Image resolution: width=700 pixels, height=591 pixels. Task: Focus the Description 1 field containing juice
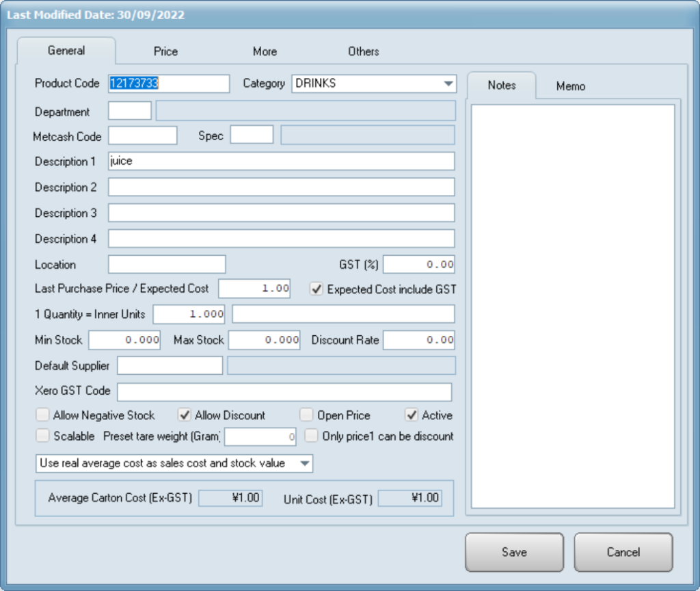pyautogui.click(x=281, y=161)
